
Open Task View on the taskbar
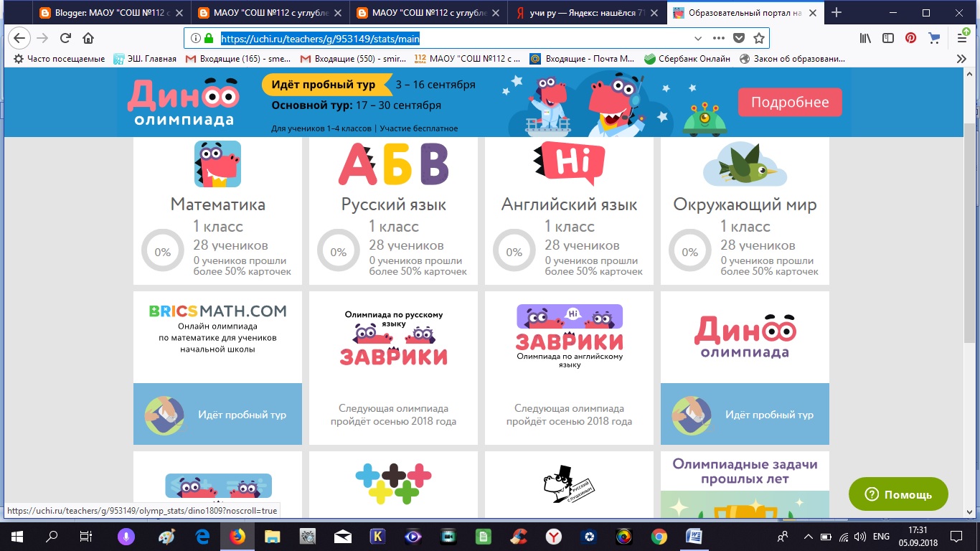(x=85, y=536)
